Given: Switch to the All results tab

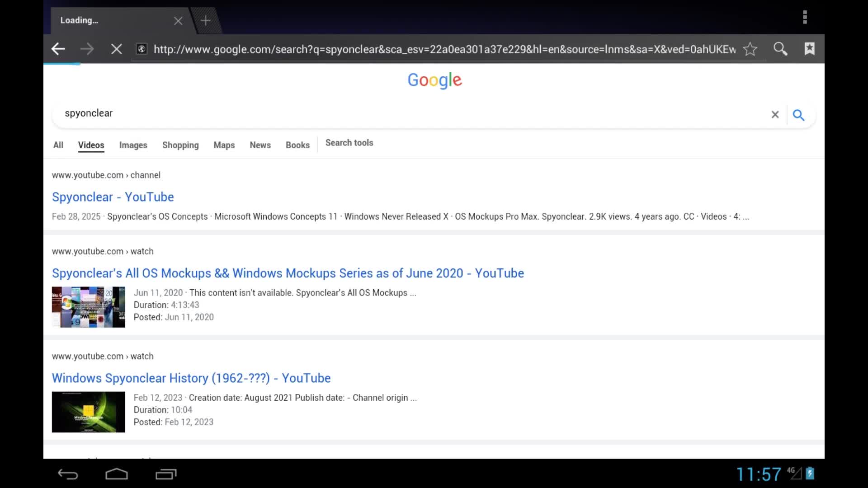Looking at the screenshot, I should coord(58,145).
